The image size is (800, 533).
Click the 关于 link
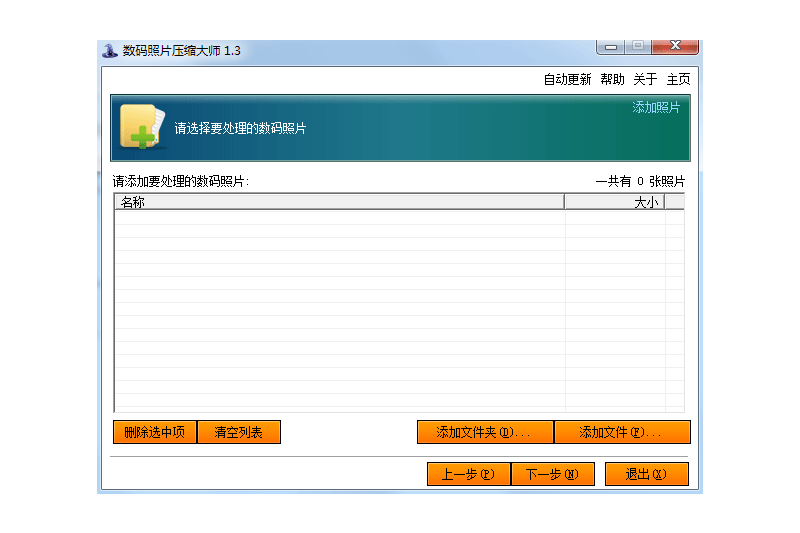click(x=645, y=79)
